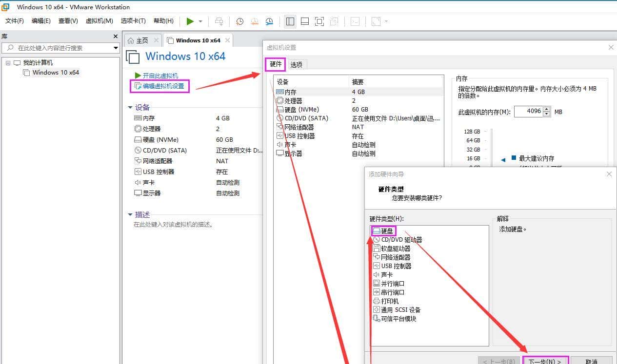This screenshot has width=617, height=364.
Task: Click the unity mode toolbar icon
Action: (334, 21)
